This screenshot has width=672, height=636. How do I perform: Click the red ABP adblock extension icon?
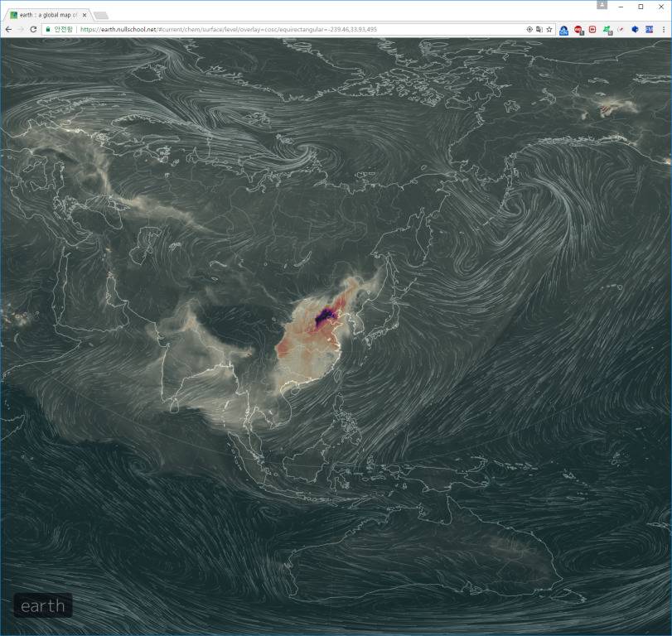[578, 29]
